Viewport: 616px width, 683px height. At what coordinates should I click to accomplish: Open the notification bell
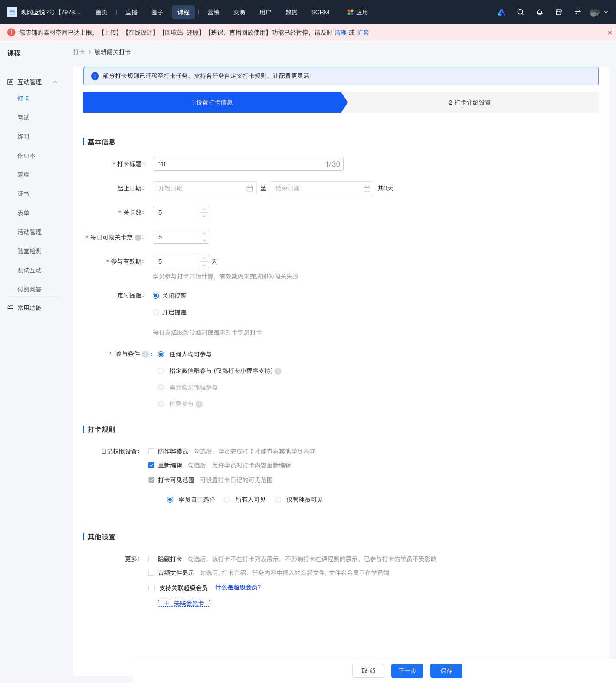[x=540, y=12]
